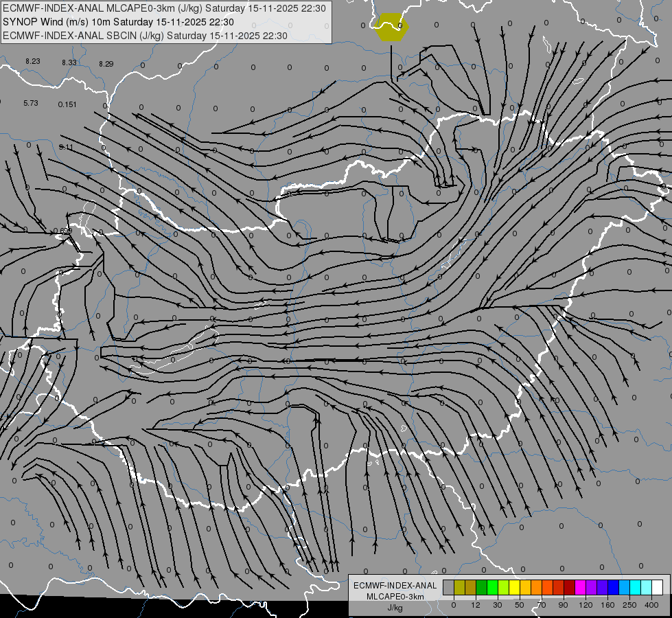The height and width of the screenshot is (618, 672).
Task: Click the MLCAPE0-3km title line
Action: pyautogui.click(x=164, y=8)
